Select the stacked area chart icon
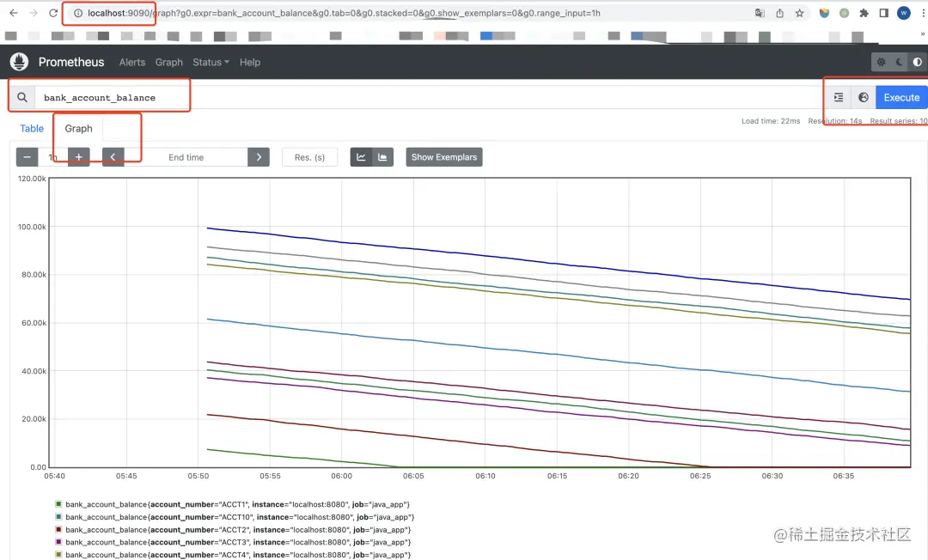Viewport: 928px width, 560px height. click(383, 157)
